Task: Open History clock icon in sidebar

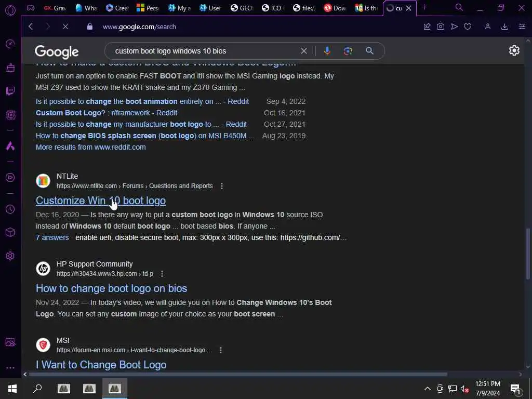Action: pyautogui.click(x=10, y=209)
